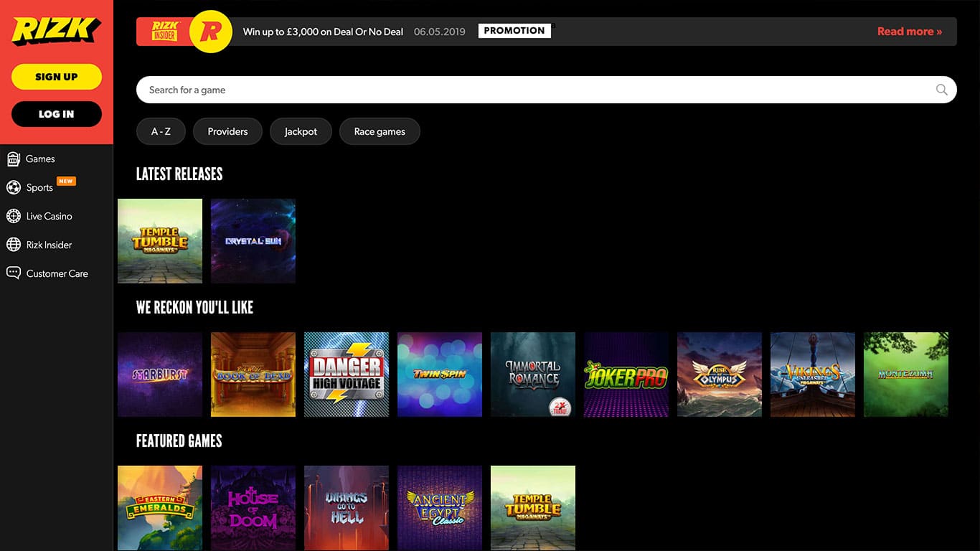Click the Rizk logo
The height and width of the screenshot is (551, 980).
56,30
